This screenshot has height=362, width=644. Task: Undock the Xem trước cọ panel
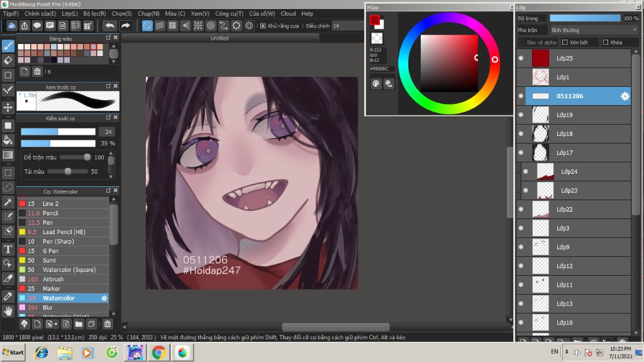click(108, 86)
